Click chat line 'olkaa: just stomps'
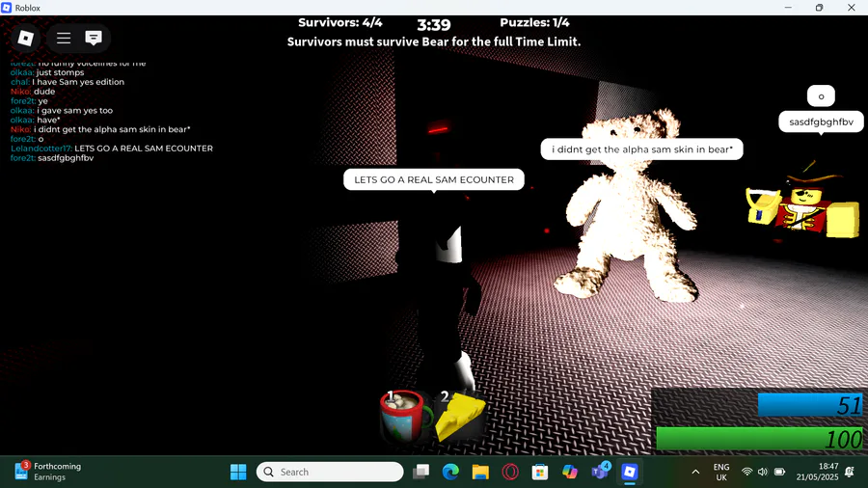Screen dimensions: 868x488 pyautogui.click(x=47, y=72)
